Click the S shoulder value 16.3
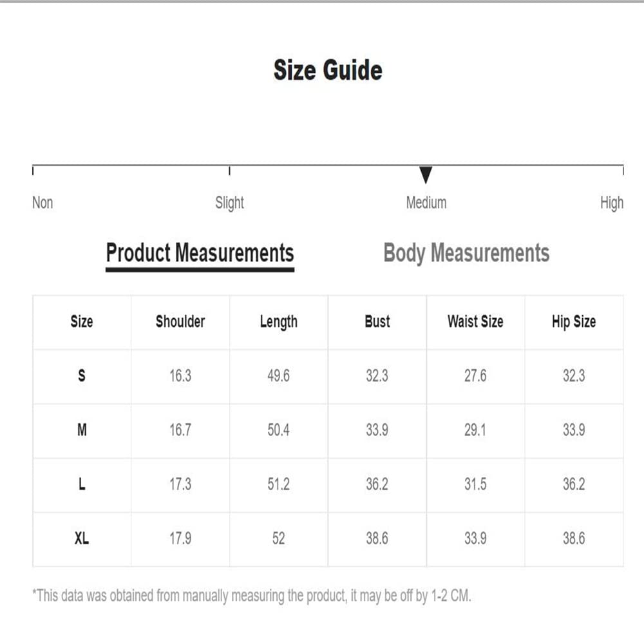 tap(180, 375)
